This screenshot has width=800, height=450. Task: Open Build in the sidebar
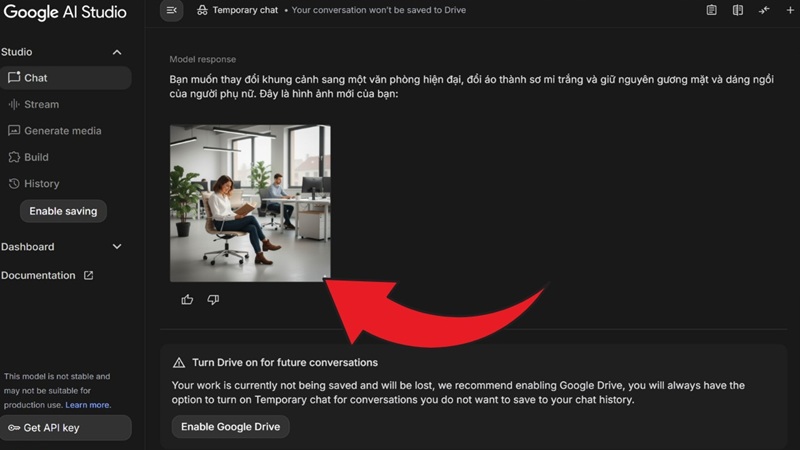[65, 157]
